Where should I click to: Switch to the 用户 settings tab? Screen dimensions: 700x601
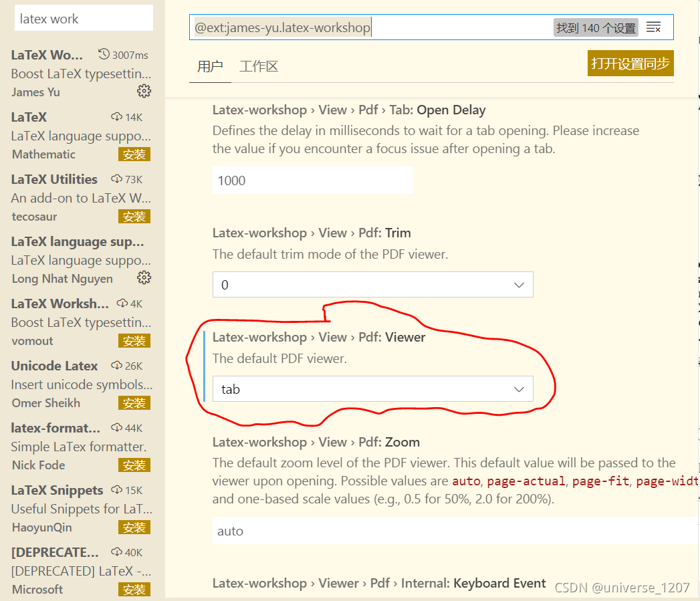click(x=211, y=67)
